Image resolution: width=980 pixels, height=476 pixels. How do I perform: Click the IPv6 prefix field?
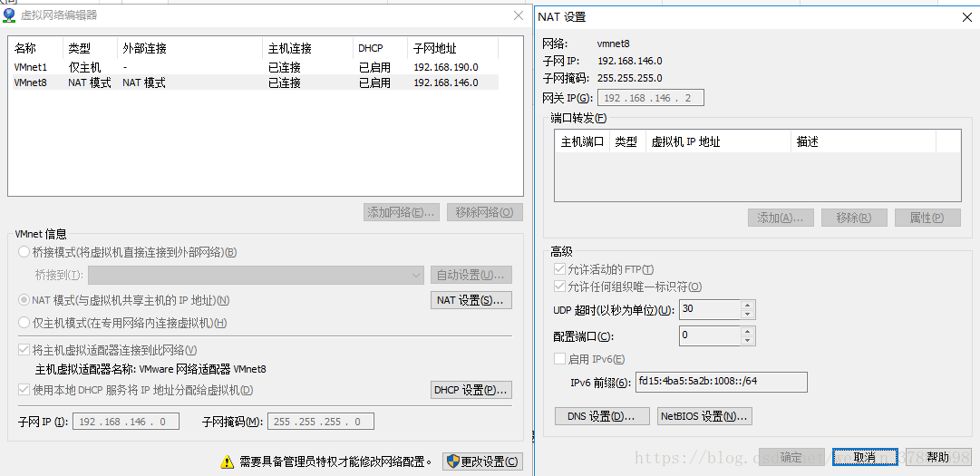[x=722, y=382]
